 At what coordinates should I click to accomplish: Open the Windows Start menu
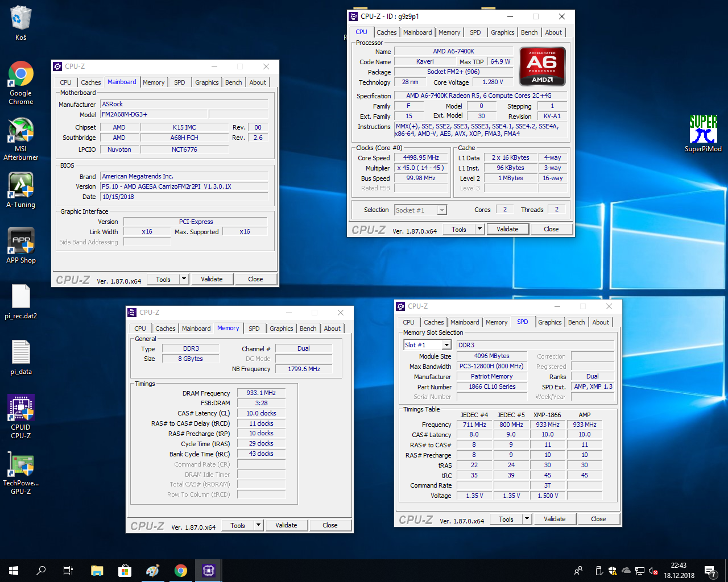[14, 571]
